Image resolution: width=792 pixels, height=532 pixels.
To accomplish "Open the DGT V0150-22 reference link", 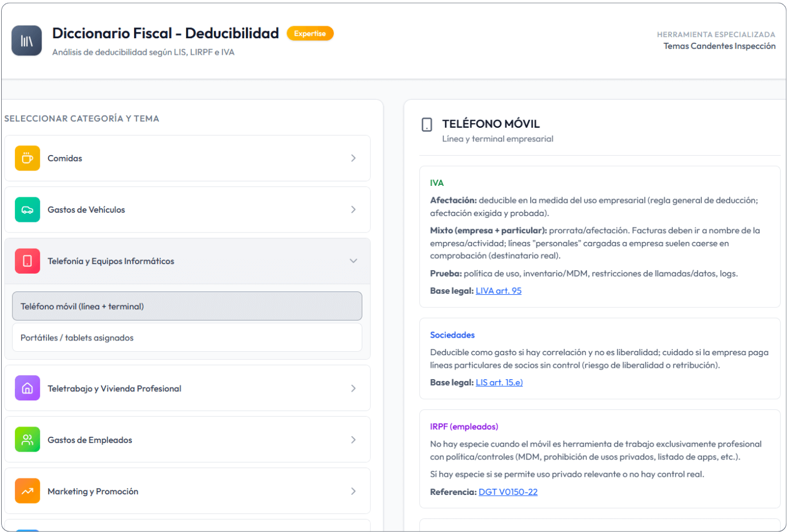I will (508, 492).
